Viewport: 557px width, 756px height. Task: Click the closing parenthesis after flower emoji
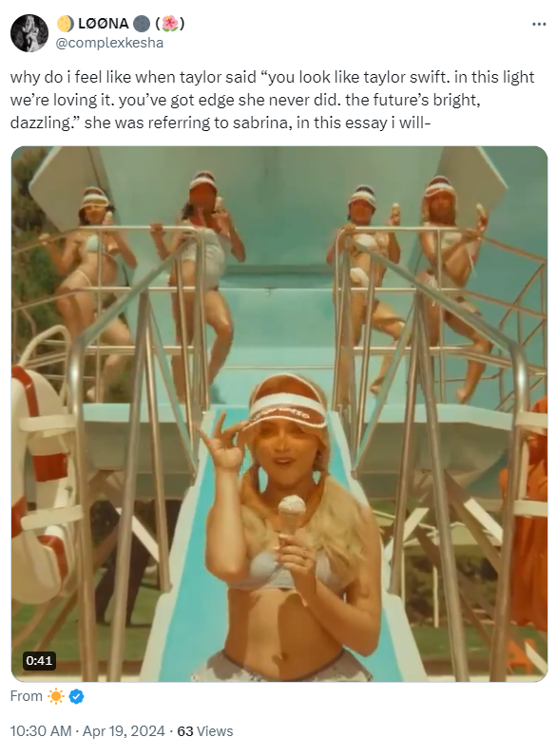click(x=182, y=23)
